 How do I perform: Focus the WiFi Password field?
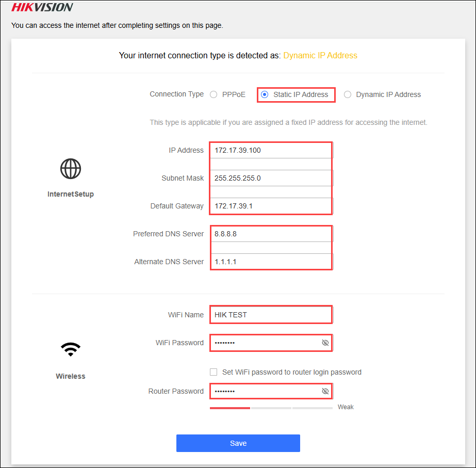point(263,343)
